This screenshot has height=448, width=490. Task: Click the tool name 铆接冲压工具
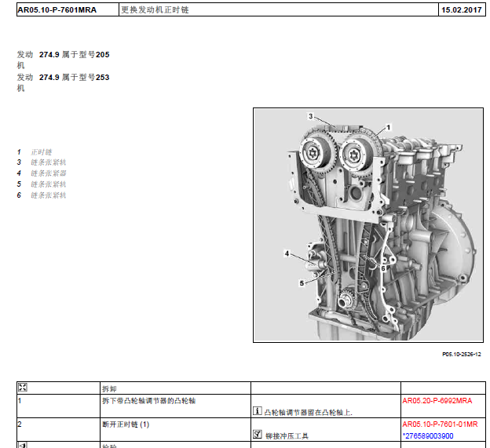287,435
